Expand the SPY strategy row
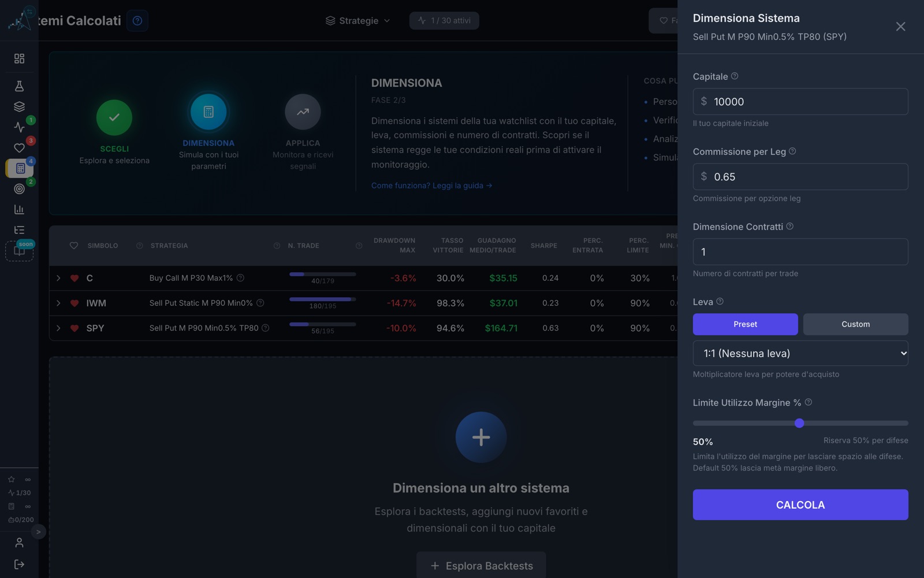Viewport: 924px width, 578px height. (58, 328)
